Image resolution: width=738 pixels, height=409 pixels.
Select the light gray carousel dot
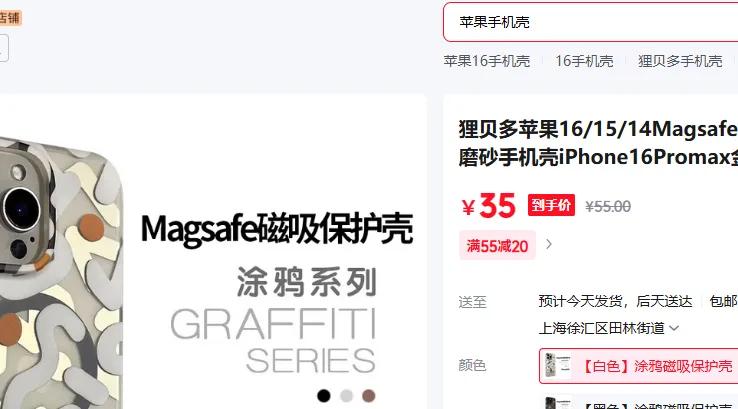click(346, 396)
